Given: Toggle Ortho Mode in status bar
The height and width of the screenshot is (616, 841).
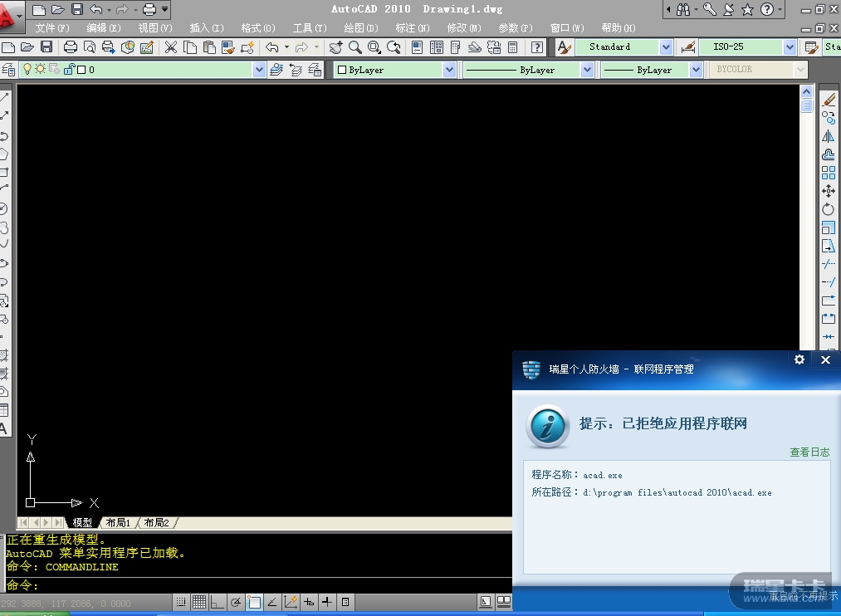Looking at the screenshot, I should pyautogui.click(x=217, y=602).
